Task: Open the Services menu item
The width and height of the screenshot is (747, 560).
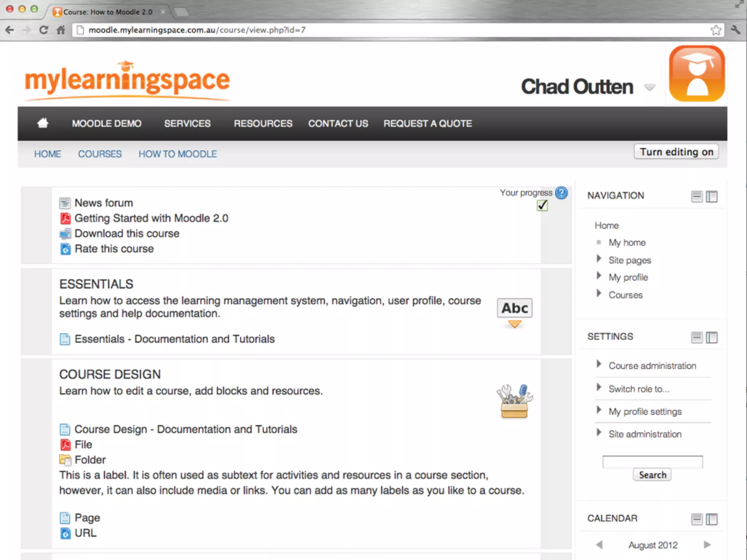Action: pyautogui.click(x=187, y=124)
